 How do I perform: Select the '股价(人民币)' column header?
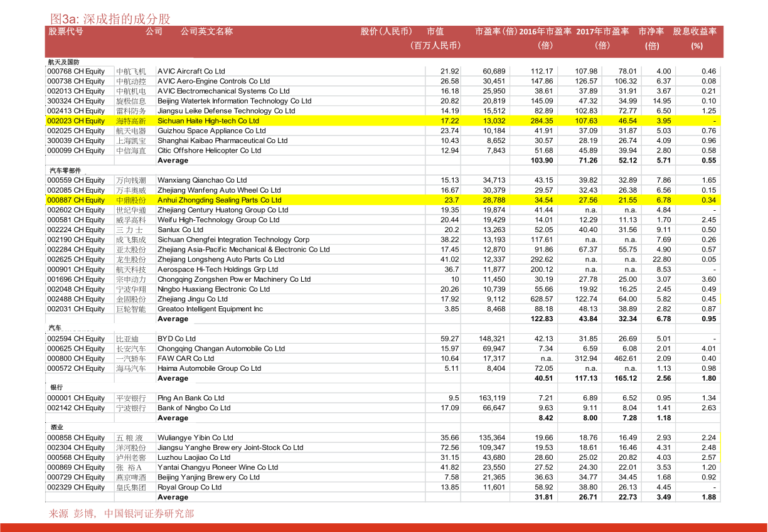(x=387, y=31)
